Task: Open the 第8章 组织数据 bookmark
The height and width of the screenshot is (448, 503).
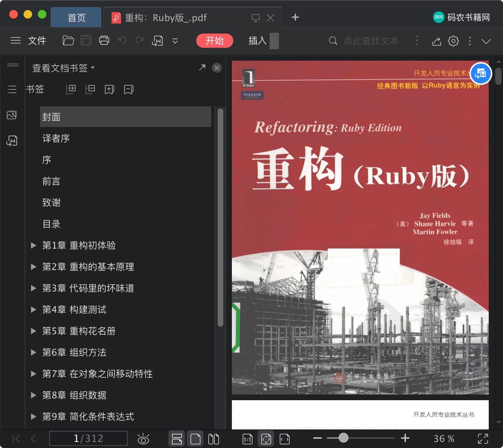Action: [x=74, y=395]
